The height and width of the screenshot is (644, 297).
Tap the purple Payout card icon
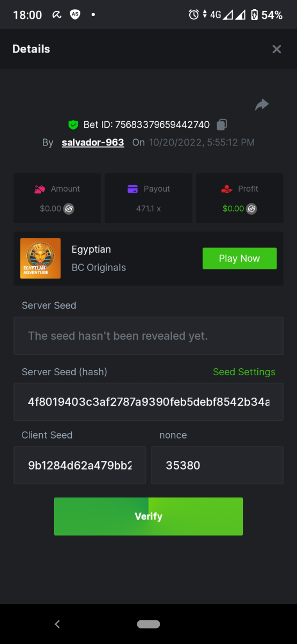[x=133, y=189]
